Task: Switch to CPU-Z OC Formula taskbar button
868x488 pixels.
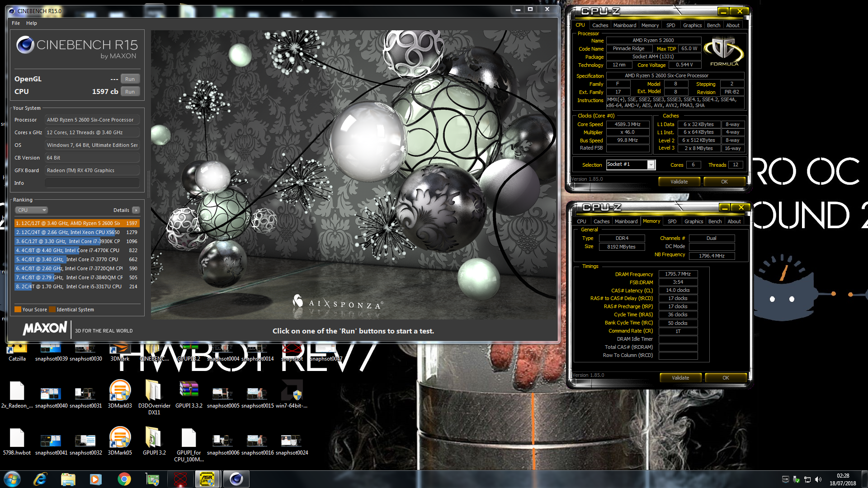Action: point(208,479)
